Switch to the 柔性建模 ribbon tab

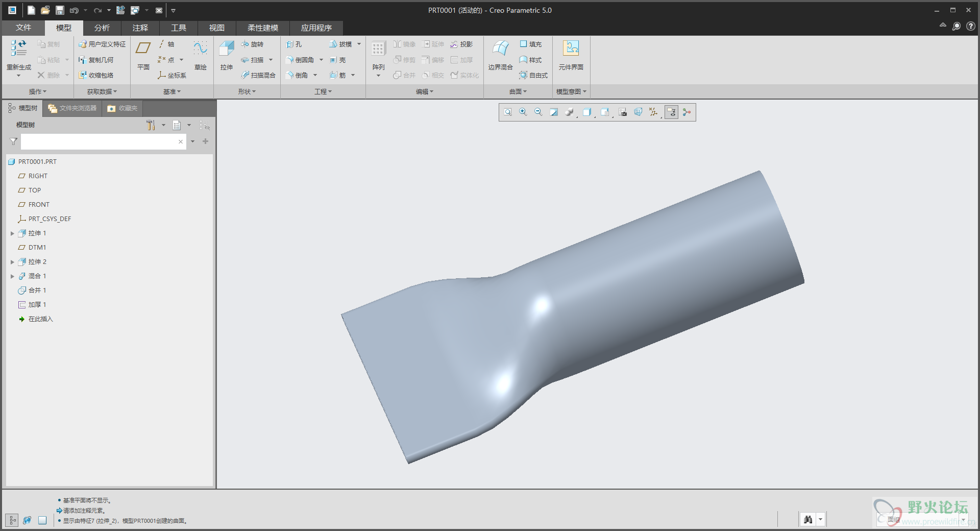point(263,28)
